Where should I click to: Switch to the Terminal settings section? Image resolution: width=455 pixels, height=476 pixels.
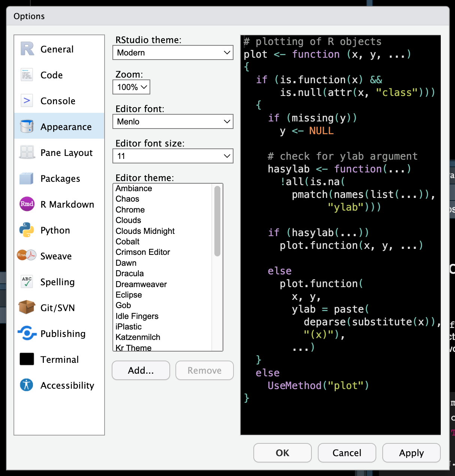pyautogui.click(x=59, y=359)
